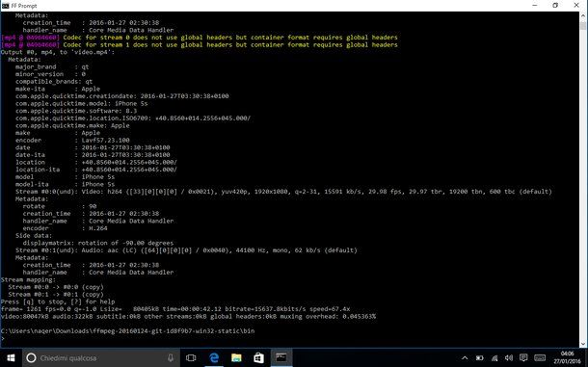The image size is (588, 367).
Task: Click the 'Stream #0:1(und): Audio: aac' line
Action: coord(186,250)
